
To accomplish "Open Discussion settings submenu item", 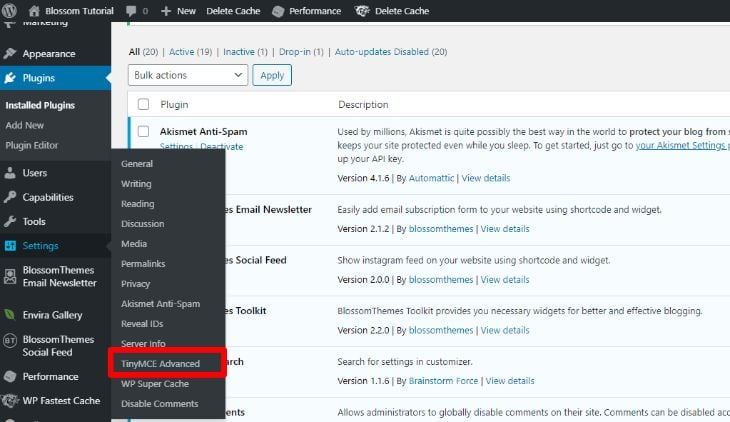I will [x=142, y=224].
